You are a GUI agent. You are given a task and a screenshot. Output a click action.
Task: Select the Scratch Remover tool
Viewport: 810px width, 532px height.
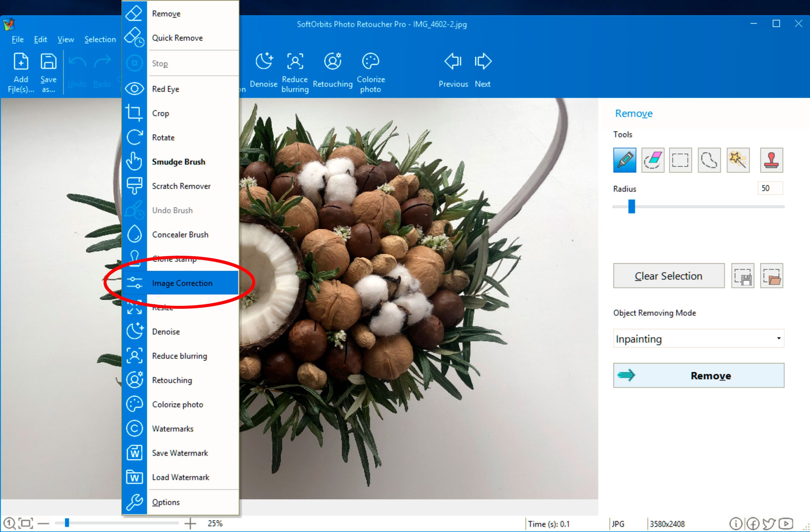[x=181, y=186]
